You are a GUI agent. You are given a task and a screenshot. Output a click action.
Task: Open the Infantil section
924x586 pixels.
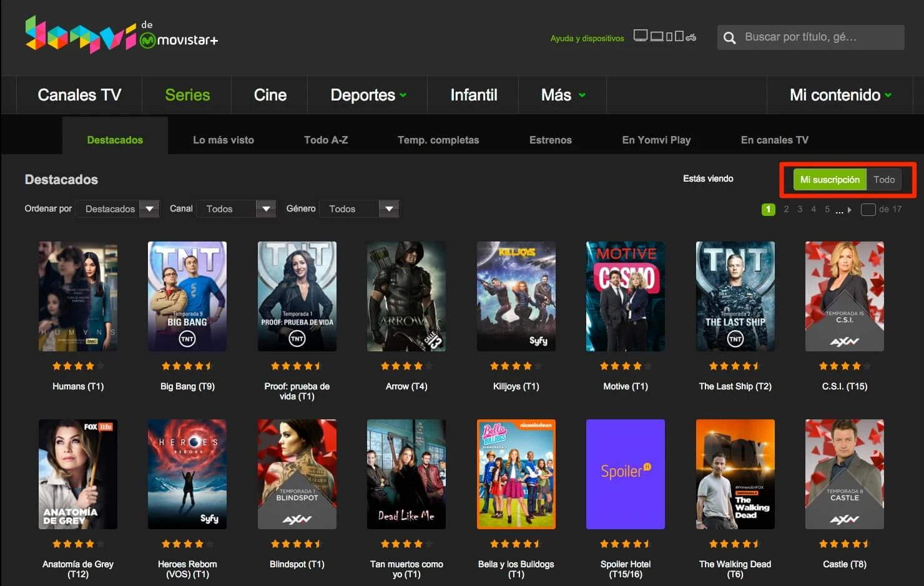click(474, 95)
